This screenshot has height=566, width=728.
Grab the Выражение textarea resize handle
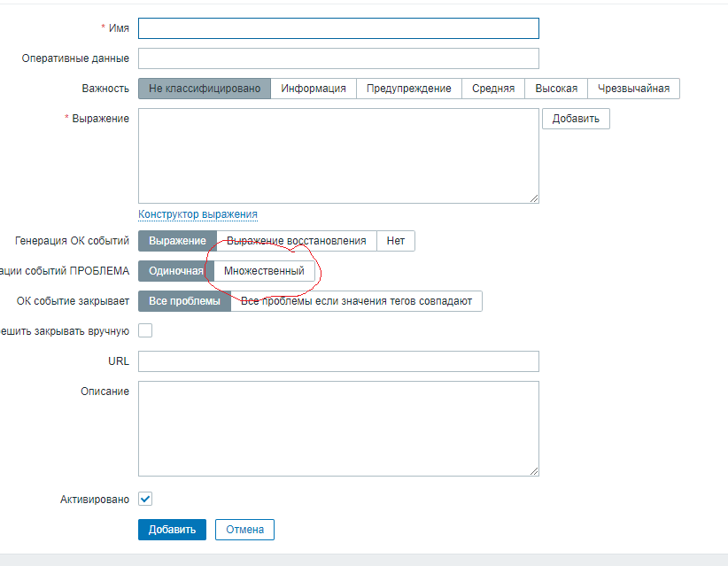point(534,198)
